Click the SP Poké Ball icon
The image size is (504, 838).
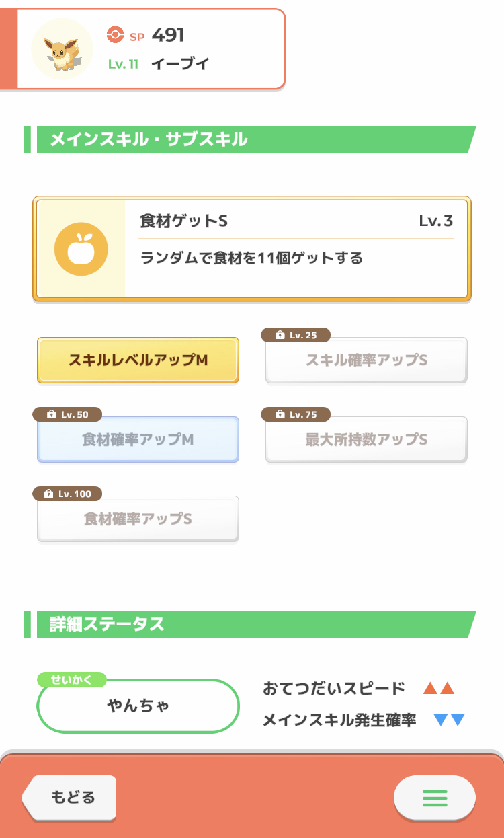pyautogui.click(x=116, y=35)
